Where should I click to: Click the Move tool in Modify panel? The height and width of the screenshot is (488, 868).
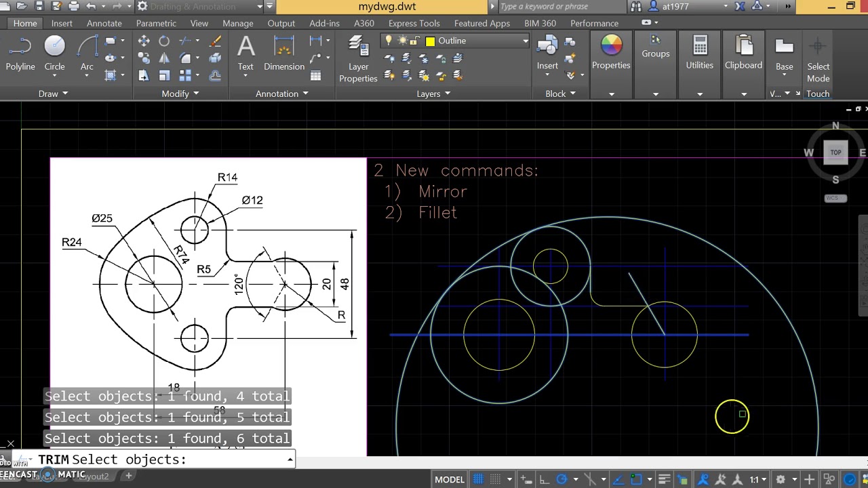(x=144, y=41)
